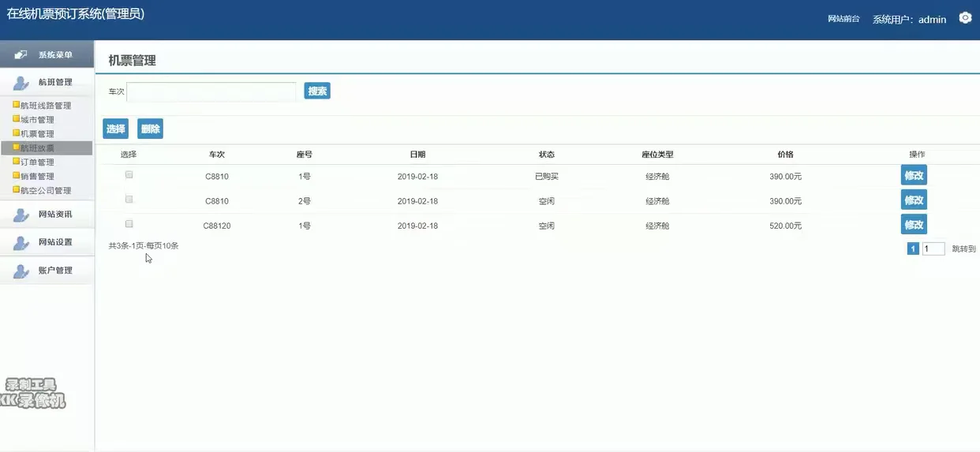Click the page number jump input box
Screen dimensions: 980x452
933,248
